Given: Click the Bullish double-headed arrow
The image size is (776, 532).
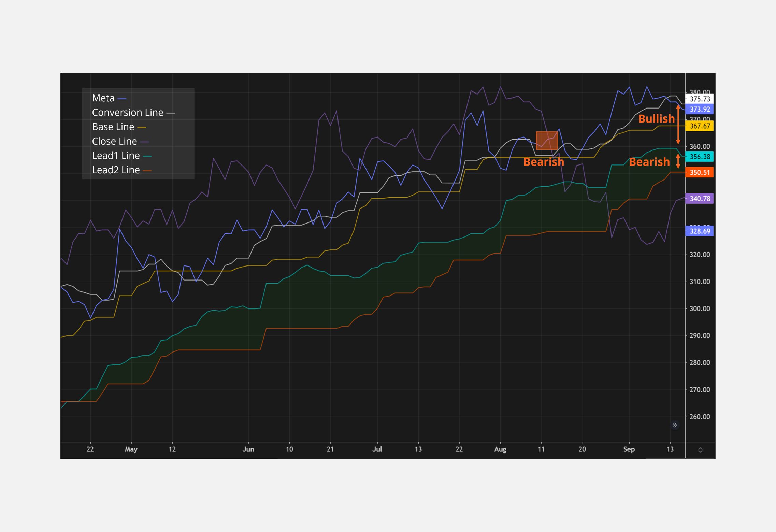Looking at the screenshot, I should tap(678, 125).
